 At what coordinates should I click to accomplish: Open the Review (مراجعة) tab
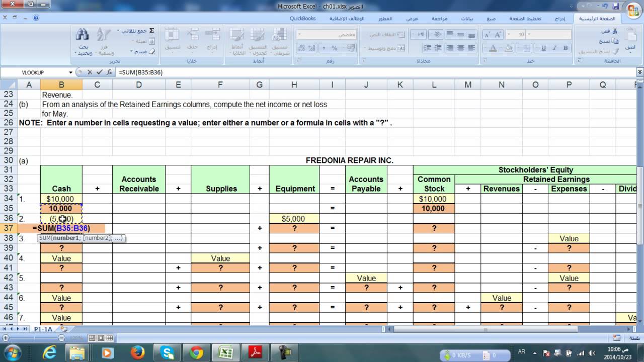[439, 18]
